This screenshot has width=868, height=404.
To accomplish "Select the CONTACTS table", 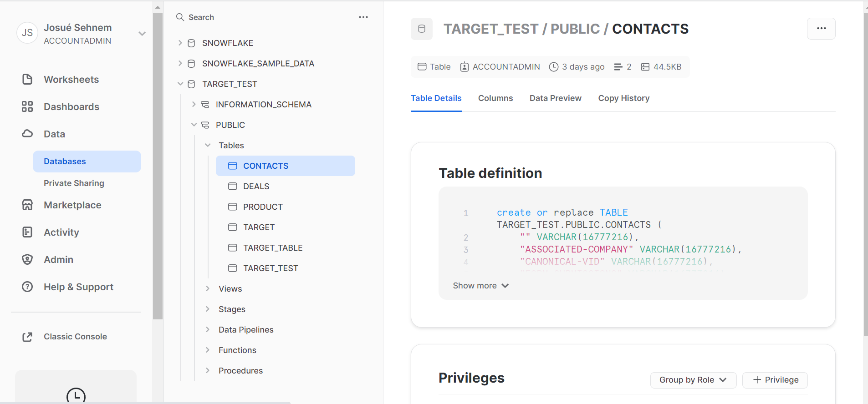I will coord(286,166).
